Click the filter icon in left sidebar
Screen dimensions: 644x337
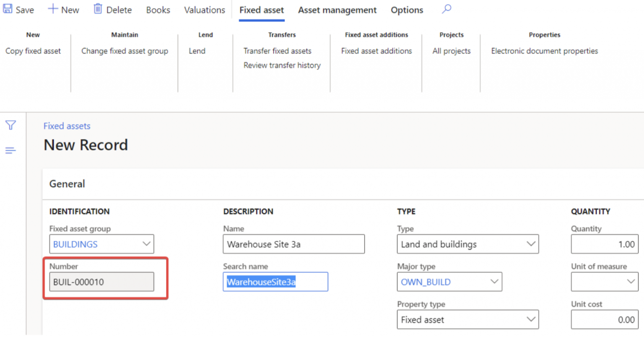[11, 125]
